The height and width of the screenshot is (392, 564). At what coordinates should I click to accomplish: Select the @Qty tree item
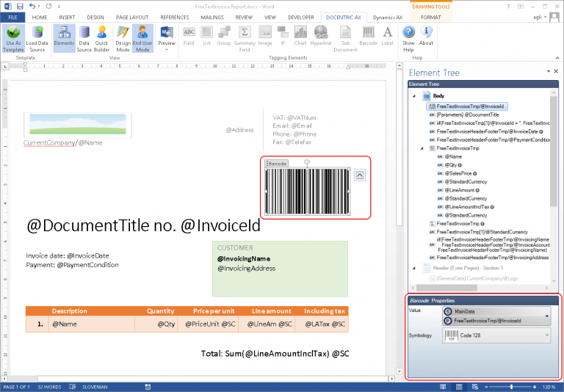450,165
